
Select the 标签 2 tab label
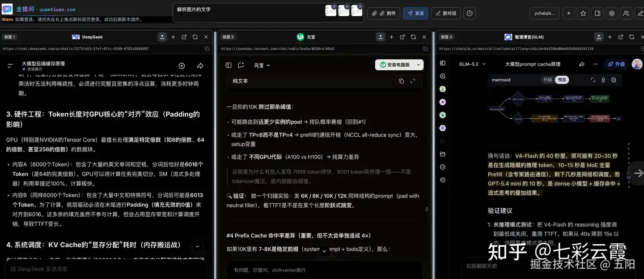[228, 37]
